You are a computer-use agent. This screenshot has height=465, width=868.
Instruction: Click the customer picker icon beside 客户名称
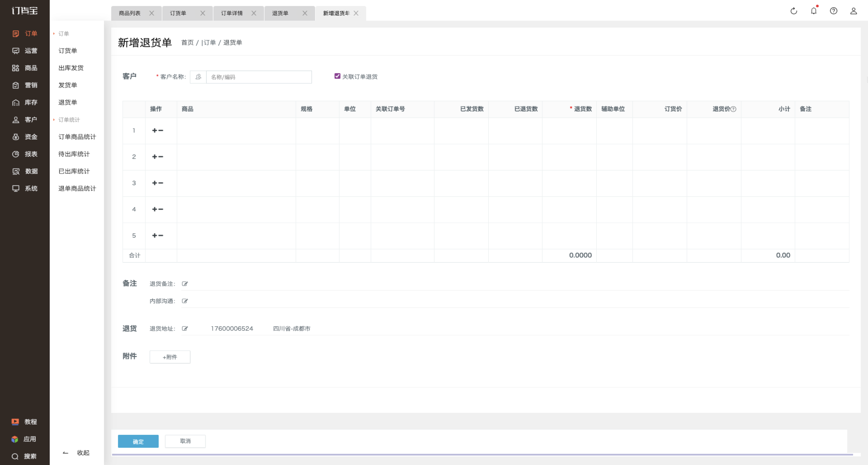tap(198, 77)
